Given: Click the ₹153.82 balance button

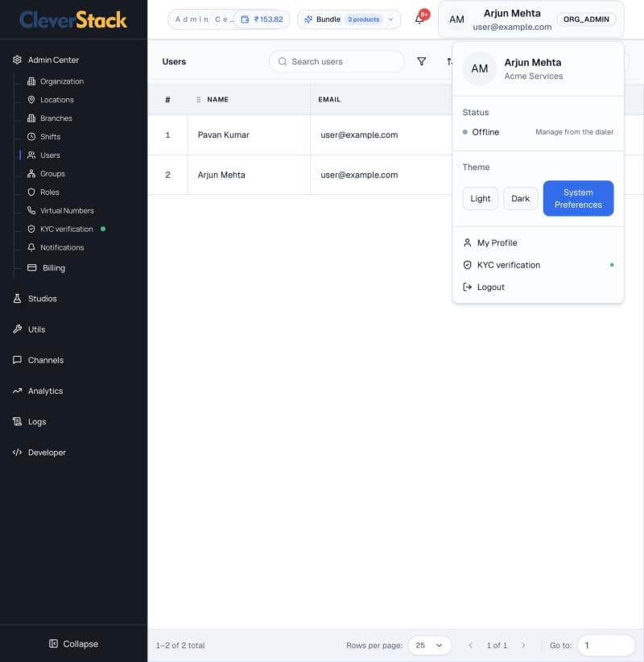Looking at the screenshot, I should pyautogui.click(x=262, y=19).
